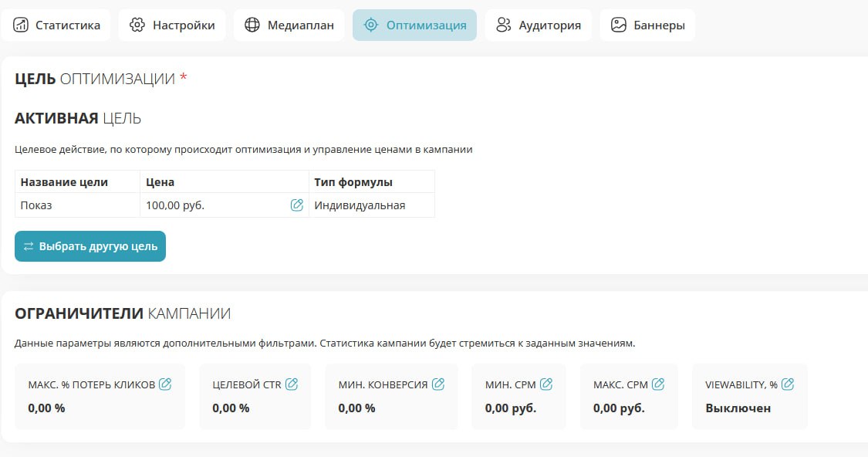868x457 pixels.
Task: Switch to the Баннеры tab
Action: (x=647, y=25)
